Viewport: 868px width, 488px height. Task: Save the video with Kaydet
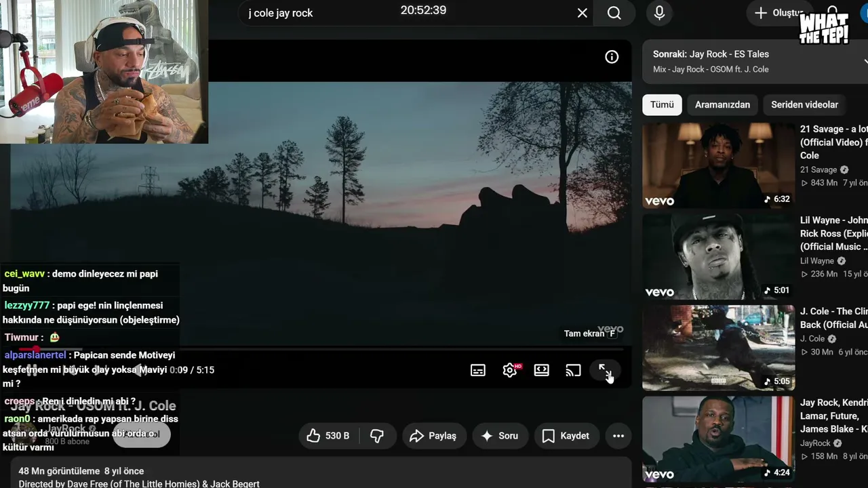pyautogui.click(x=566, y=436)
